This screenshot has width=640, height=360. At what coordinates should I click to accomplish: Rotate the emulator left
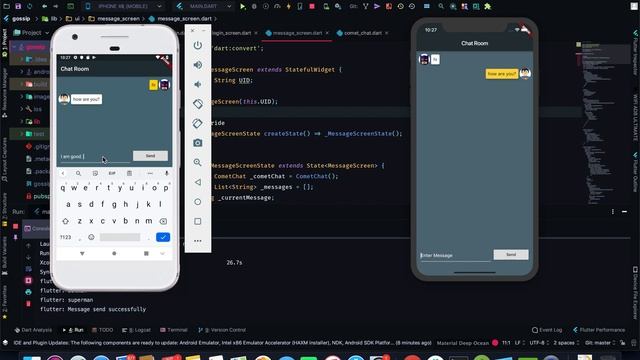pos(198,104)
